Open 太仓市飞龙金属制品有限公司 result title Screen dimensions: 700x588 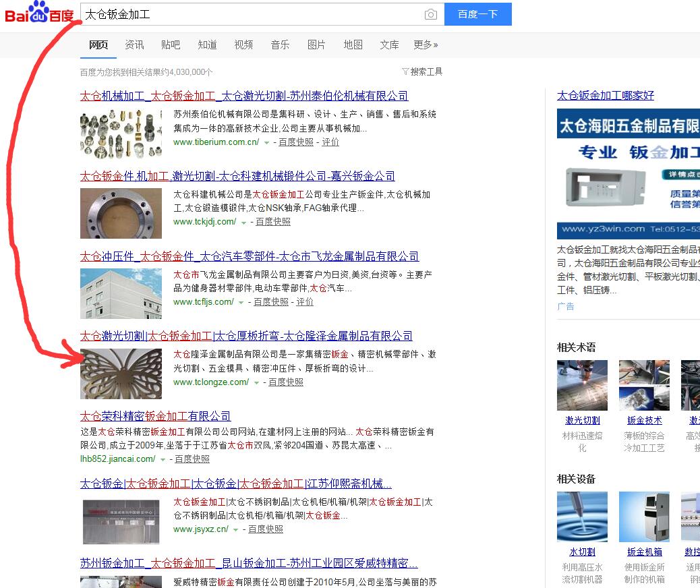click(x=250, y=256)
